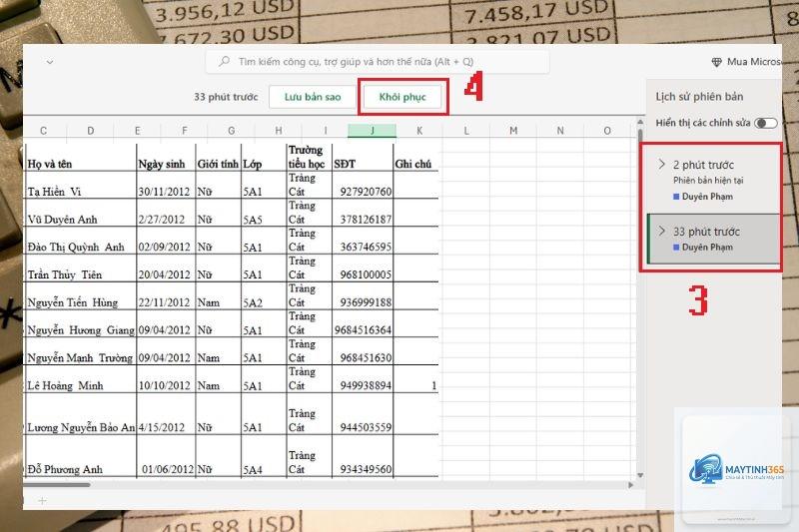Click the date cell 22/11/2012
The width and height of the screenshot is (799, 532).
coord(166,295)
